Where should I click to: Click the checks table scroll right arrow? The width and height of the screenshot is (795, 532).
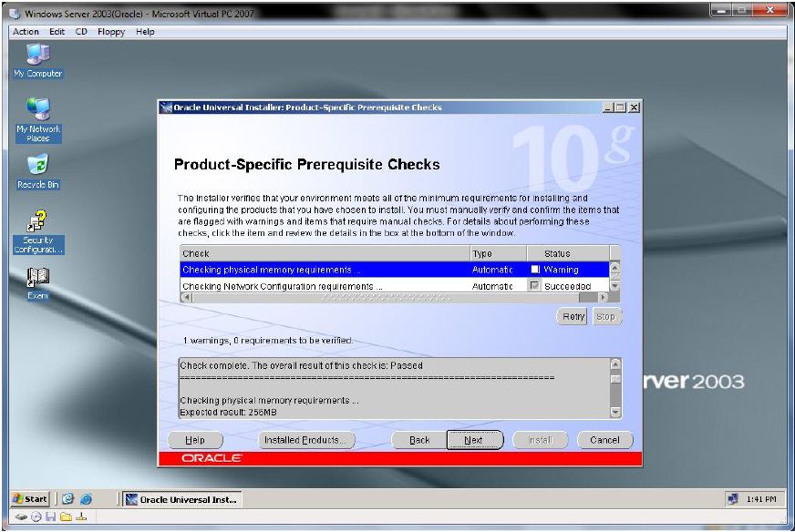point(603,297)
